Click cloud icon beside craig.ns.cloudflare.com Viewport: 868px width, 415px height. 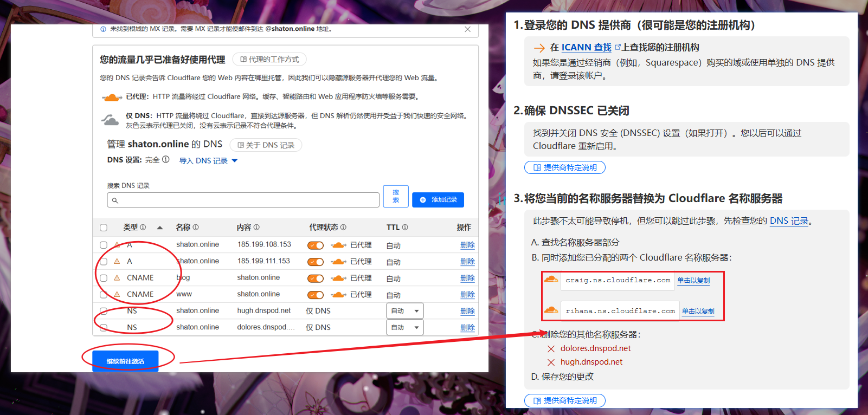[x=551, y=279]
